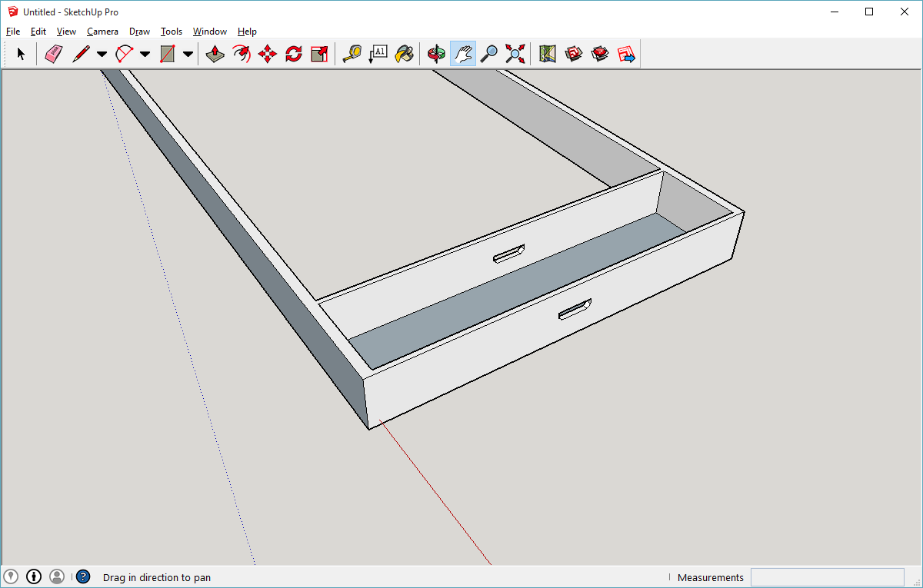Viewport: 923px width, 588px height.
Task: Select the Zoom magnifier tool
Action: point(489,54)
